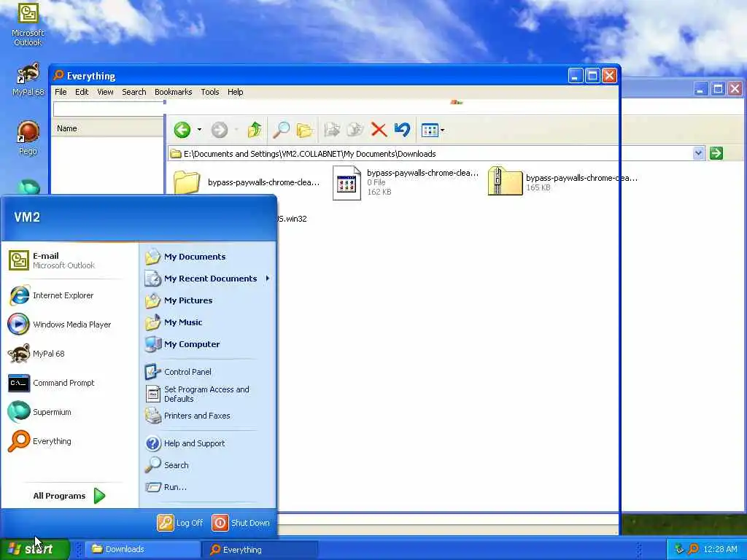Click Everything magnifier tray icon
Image resolution: width=747 pixels, height=560 pixels.
pos(694,550)
